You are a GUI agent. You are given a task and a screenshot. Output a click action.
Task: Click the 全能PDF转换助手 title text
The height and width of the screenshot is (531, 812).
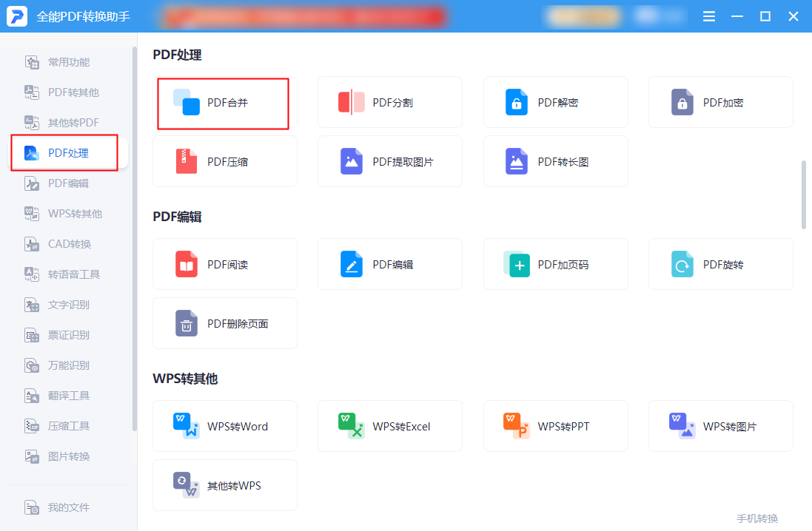point(84,16)
